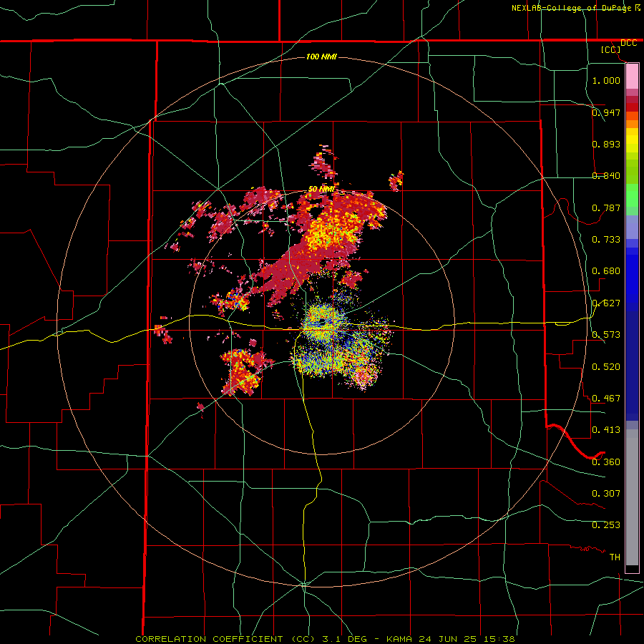Select the 0.360 color scale value
644x644 pixels.
click(606, 462)
